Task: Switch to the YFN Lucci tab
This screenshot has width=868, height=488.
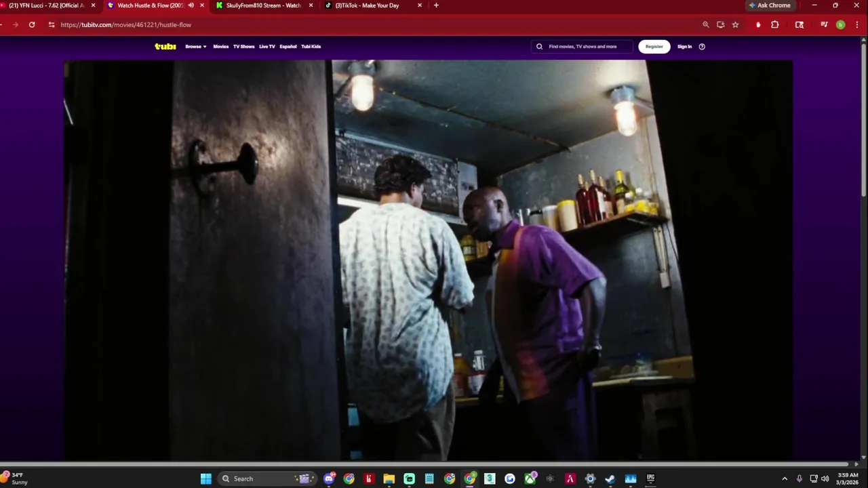Action: [x=47, y=5]
